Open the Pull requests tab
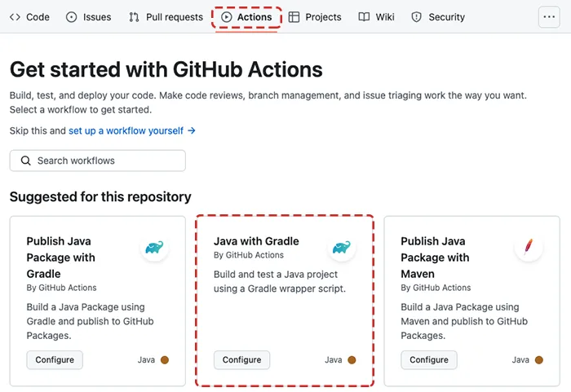This screenshot has width=571, height=392. click(x=166, y=17)
